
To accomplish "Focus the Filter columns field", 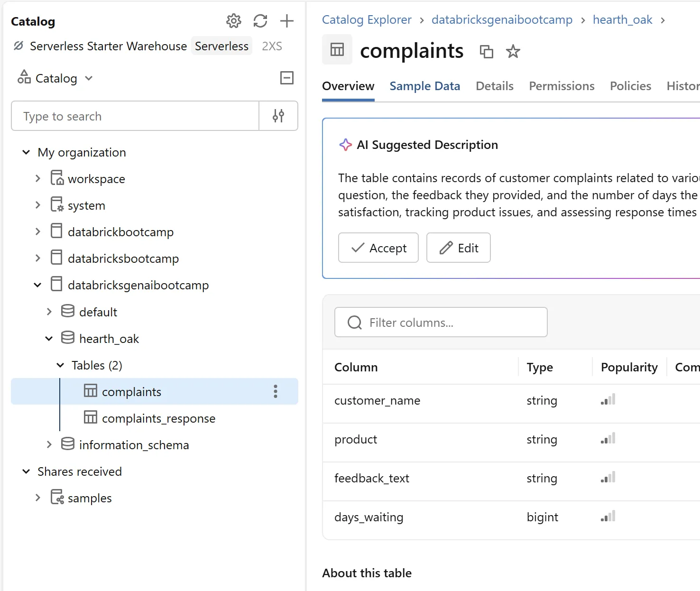I will coord(441,322).
